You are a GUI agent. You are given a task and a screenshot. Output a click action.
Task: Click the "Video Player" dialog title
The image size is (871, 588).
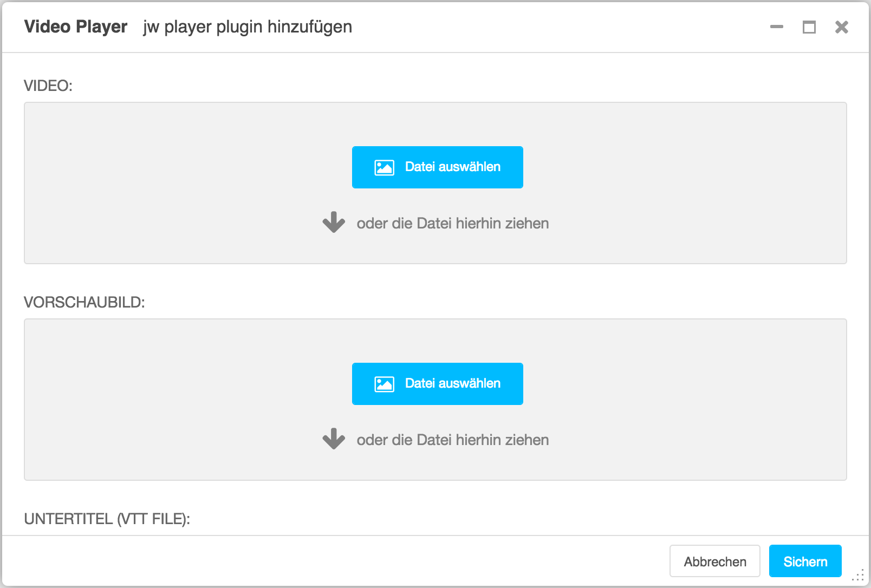tap(76, 27)
